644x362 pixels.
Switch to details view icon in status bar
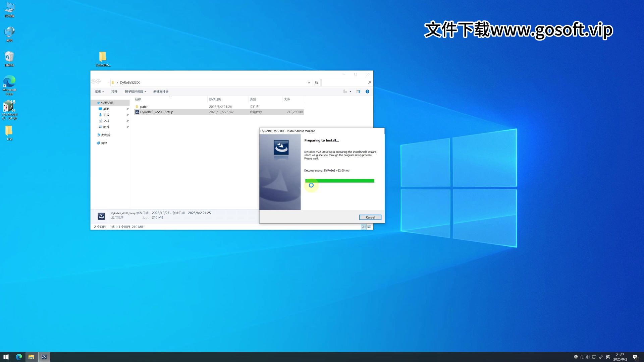[364, 227]
